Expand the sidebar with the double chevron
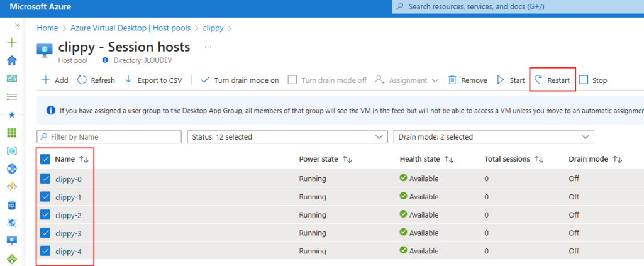The height and width of the screenshot is (266, 644). (17, 25)
